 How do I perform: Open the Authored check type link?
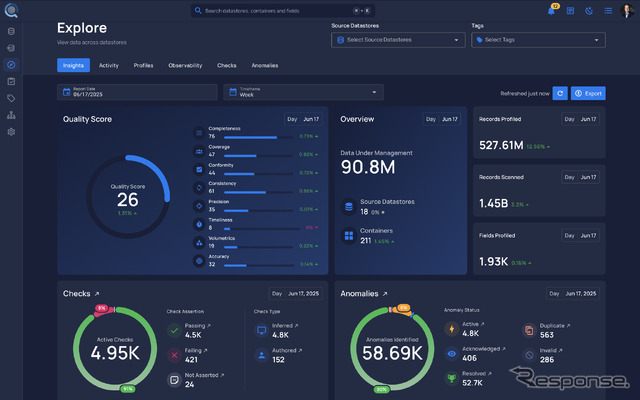(287, 351)
